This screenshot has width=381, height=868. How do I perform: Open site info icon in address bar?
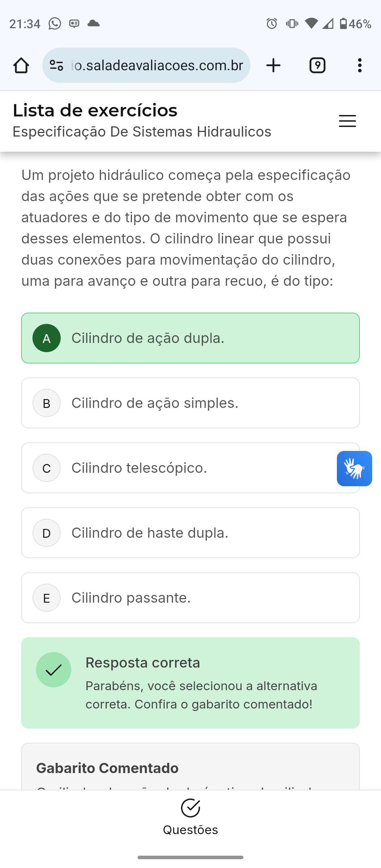(56, 65)
